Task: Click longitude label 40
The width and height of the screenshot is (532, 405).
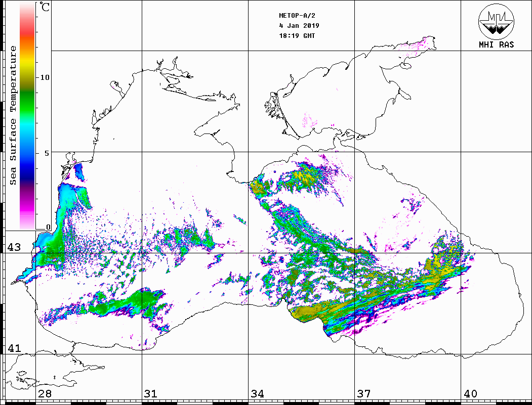Action: (x=470, y=393)
